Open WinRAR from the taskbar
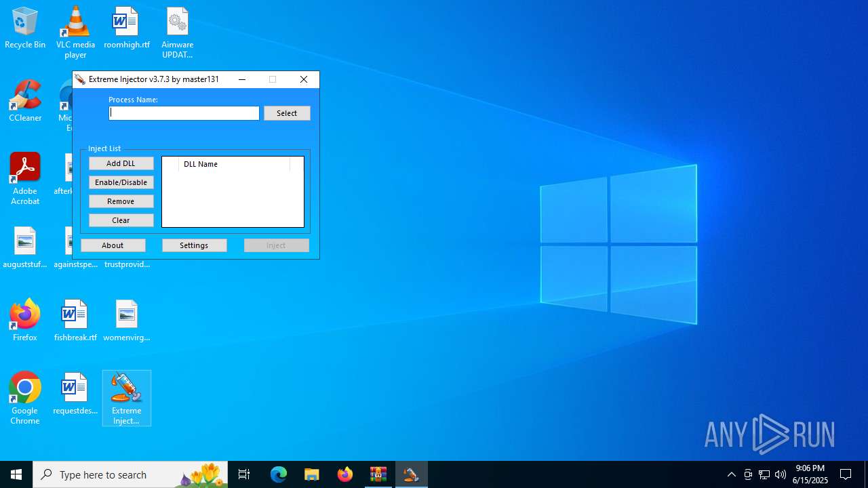The height and width of the screenshot is (488, 868). click(x=378, y=474)
